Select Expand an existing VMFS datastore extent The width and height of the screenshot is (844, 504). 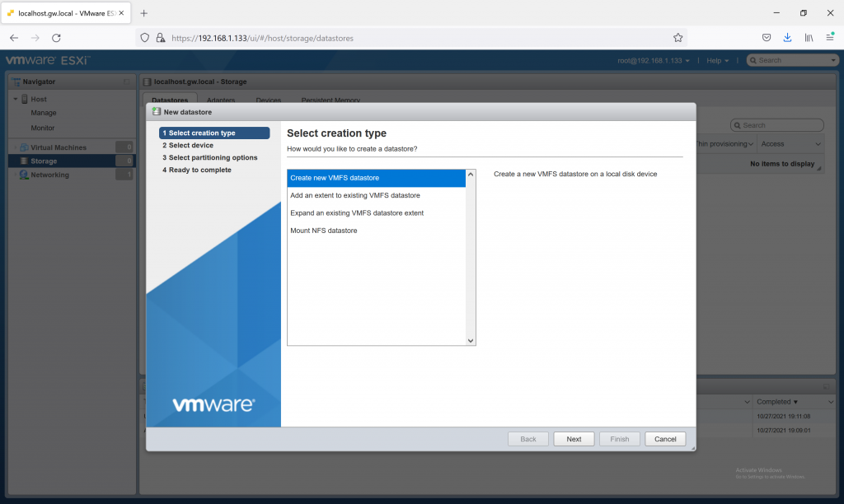pos(376,213)
